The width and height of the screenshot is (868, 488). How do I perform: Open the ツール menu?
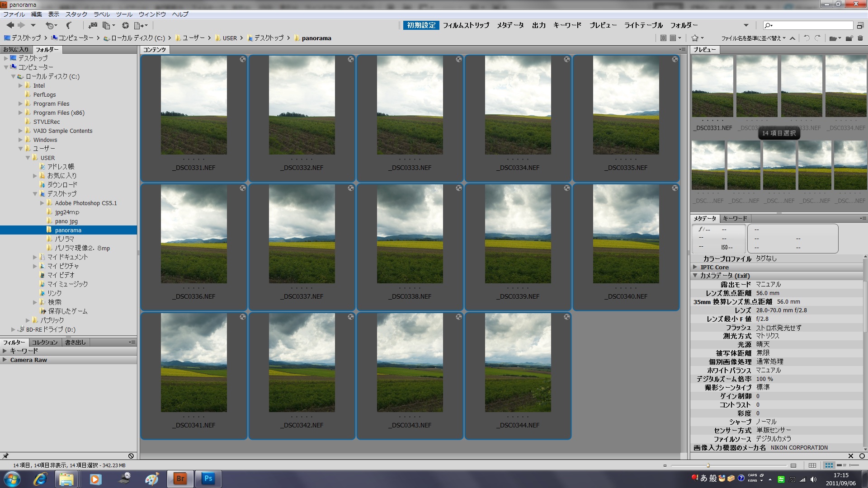point(124,14)
